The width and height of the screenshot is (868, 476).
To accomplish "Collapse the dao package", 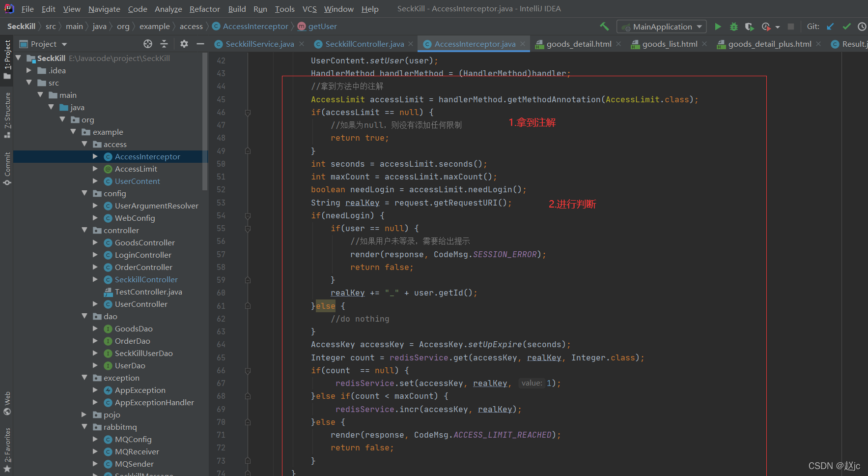I will (84, 316).
